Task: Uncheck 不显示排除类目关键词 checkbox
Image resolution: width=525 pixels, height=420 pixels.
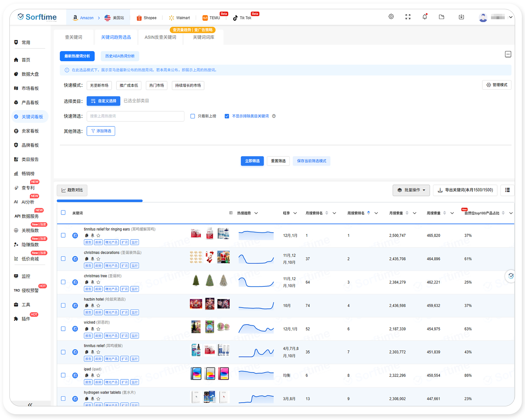Action: 227,116
